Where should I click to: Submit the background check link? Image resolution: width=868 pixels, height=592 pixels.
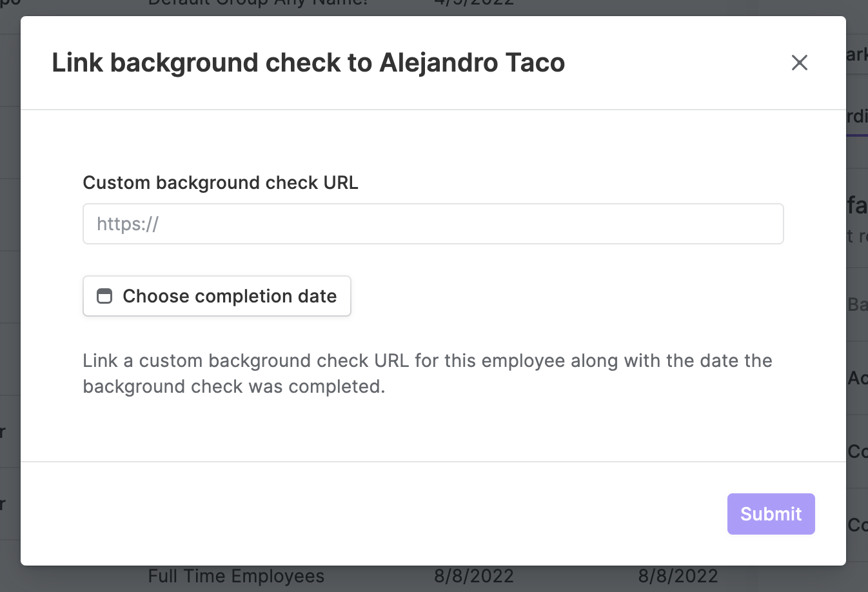pos(771,514)
